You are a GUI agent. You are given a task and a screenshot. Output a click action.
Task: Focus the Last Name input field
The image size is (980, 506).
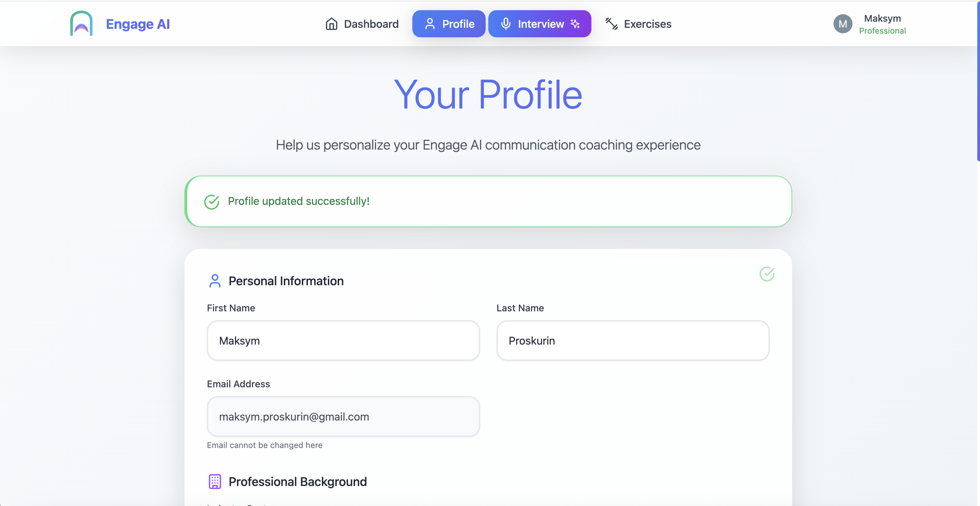click(x=633, y=340)
